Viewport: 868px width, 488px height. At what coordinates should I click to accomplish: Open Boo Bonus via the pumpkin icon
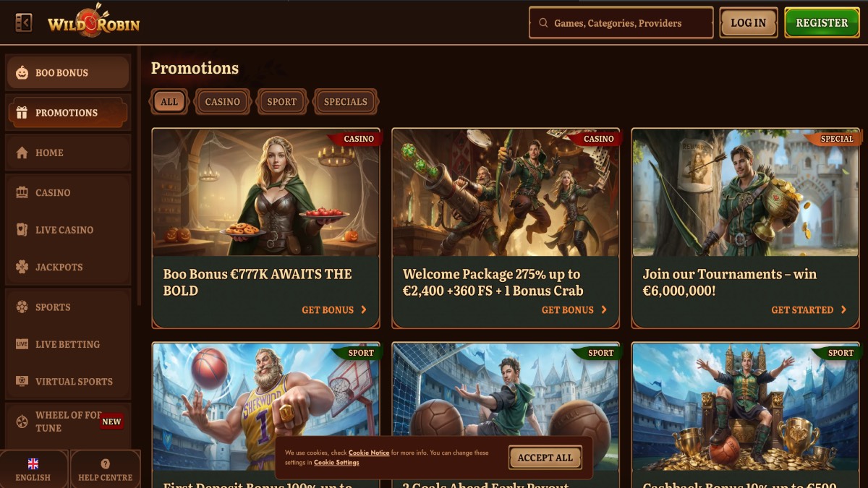[22, 73]
